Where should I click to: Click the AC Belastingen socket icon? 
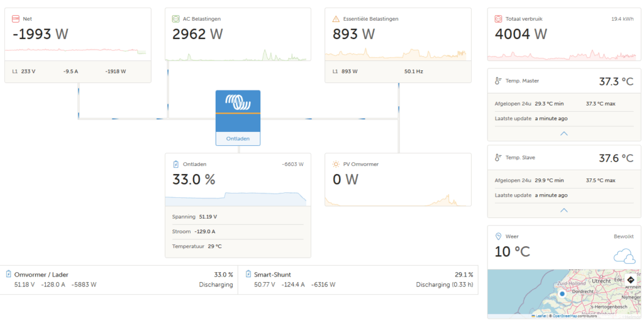tap(176, 19)
